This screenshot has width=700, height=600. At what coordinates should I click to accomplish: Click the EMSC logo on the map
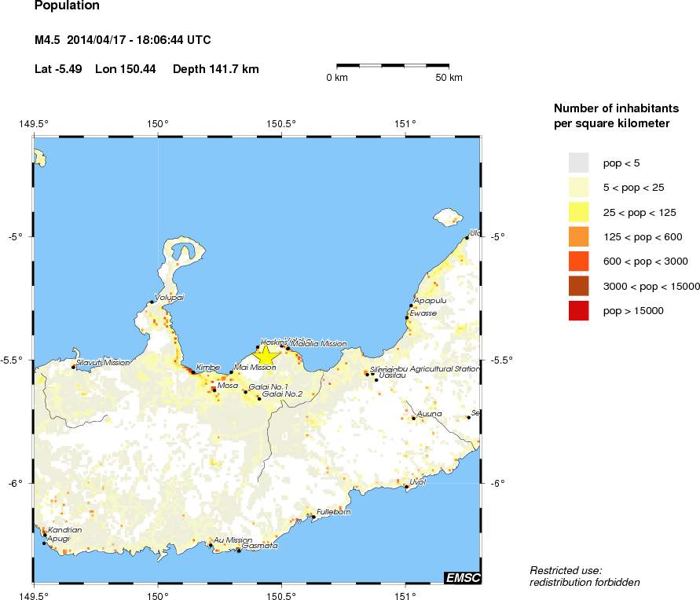[x=462, y=578]
